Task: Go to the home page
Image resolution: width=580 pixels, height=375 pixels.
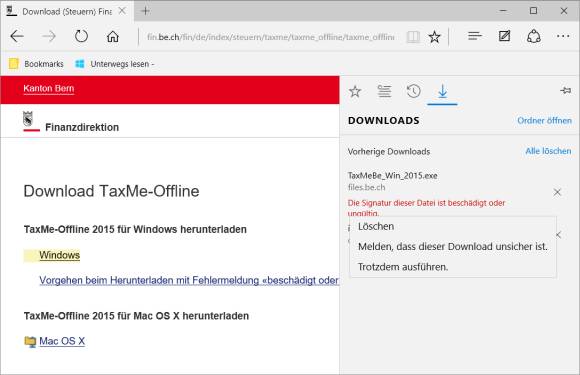Action: tap(113, 36)
